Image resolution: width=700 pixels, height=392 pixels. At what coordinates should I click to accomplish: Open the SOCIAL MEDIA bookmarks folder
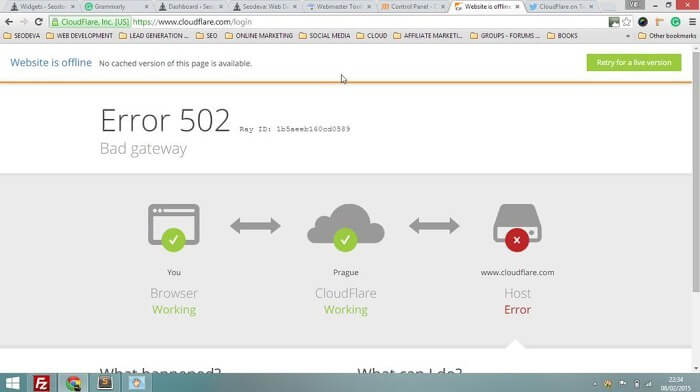click(x=325, y=36)
